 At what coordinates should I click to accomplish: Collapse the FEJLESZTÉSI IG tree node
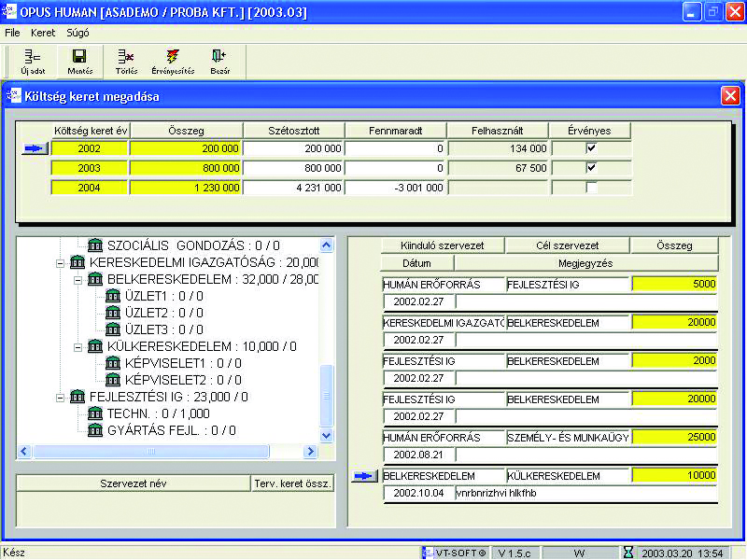60,398
